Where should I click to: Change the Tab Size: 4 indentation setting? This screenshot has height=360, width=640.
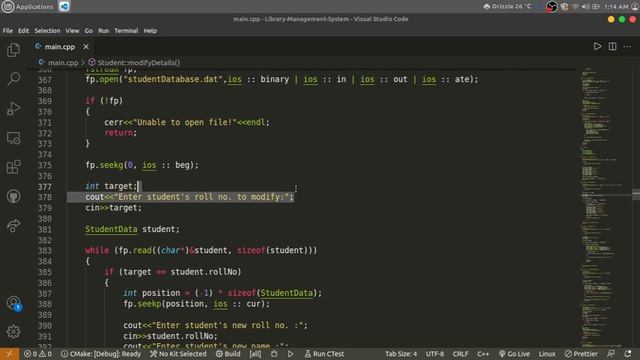[x=401, y=354]
